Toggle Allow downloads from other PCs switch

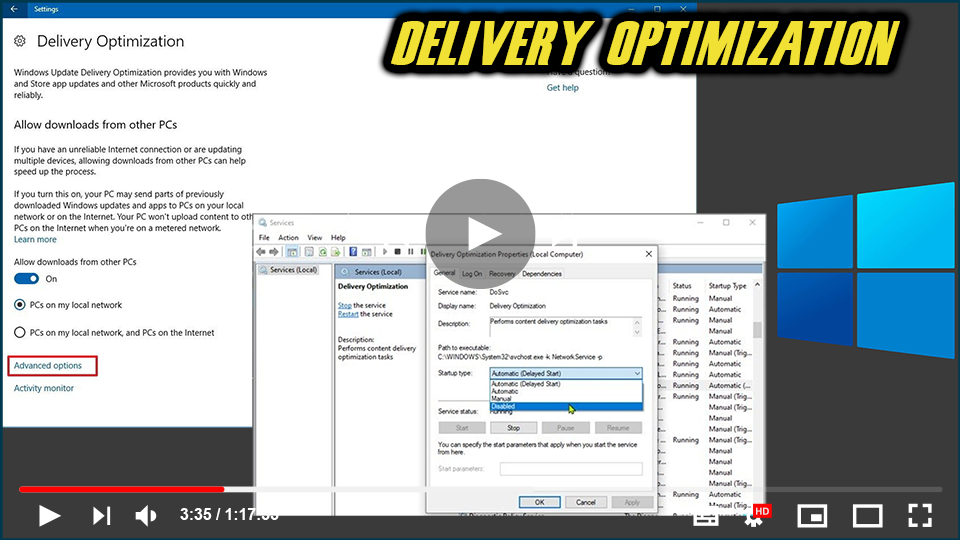click(26, 279)
